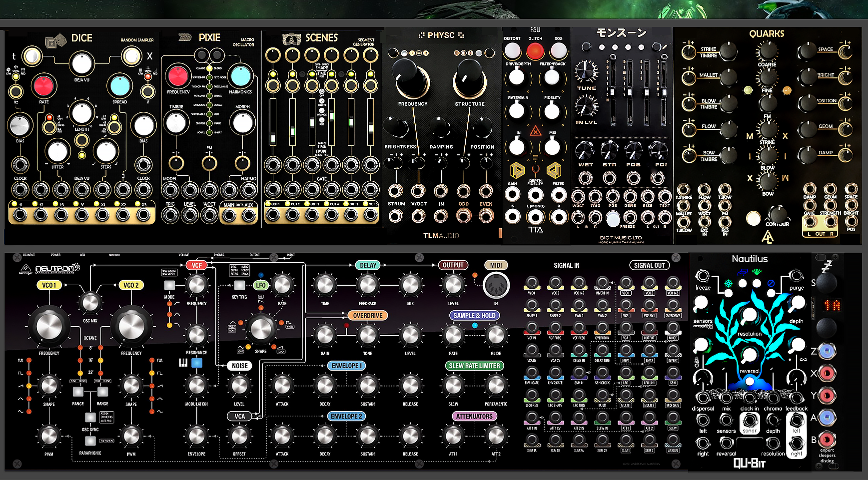Click the delay FEEDBACK knob on Neutron

[x=367, y=285]
